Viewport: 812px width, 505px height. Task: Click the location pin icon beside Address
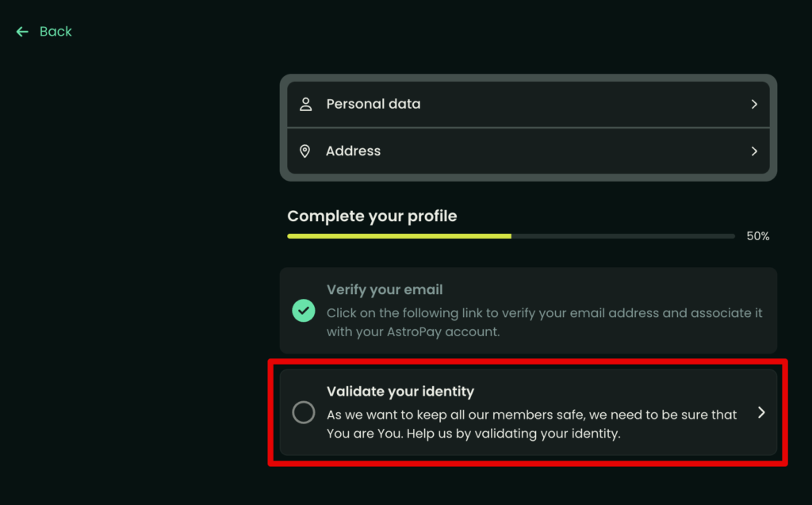[x=305, y=151]
